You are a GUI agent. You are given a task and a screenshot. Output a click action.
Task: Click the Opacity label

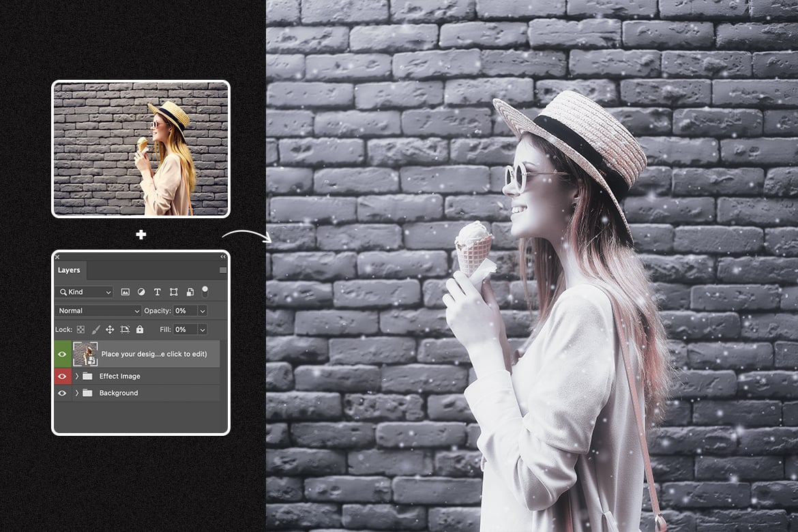click(158, 310)
